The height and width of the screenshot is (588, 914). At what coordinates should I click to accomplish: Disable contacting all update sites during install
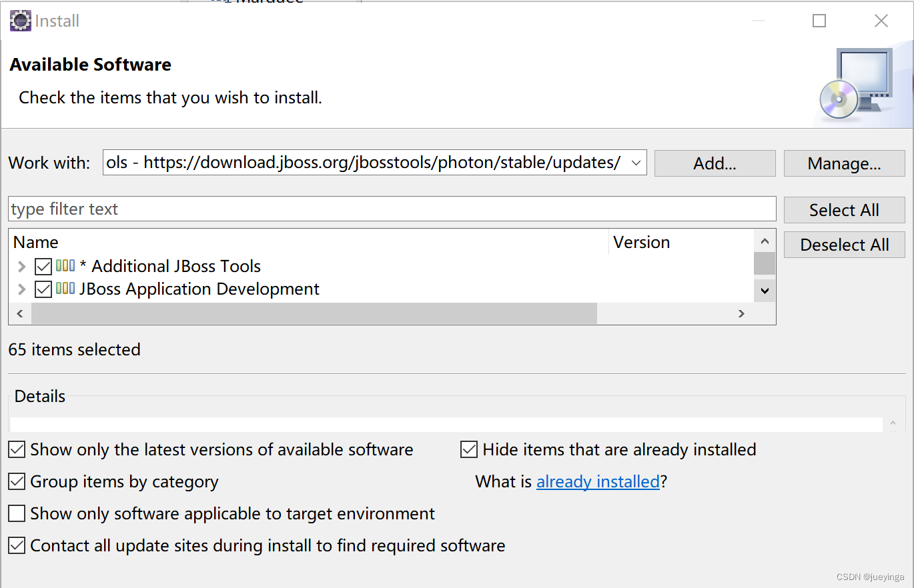pyautogui.click(x=17, y=545)
